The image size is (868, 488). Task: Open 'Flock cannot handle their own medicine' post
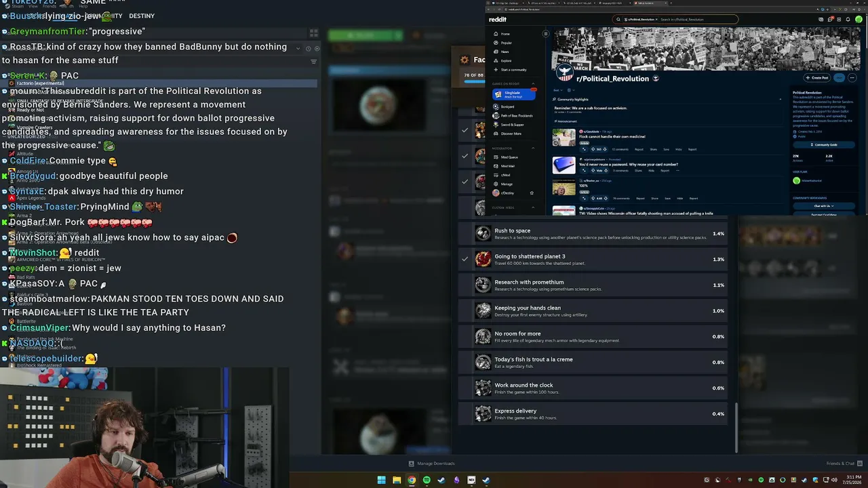coord(612,136)
